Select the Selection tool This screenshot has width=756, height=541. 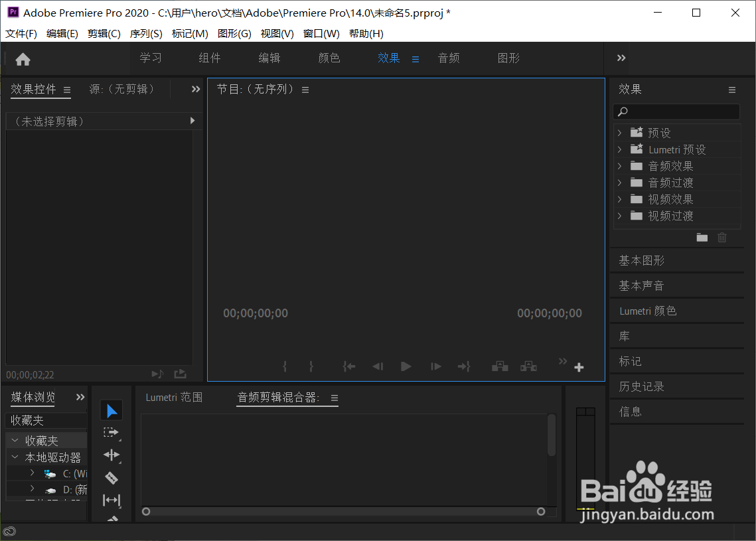tap(112, 411)
